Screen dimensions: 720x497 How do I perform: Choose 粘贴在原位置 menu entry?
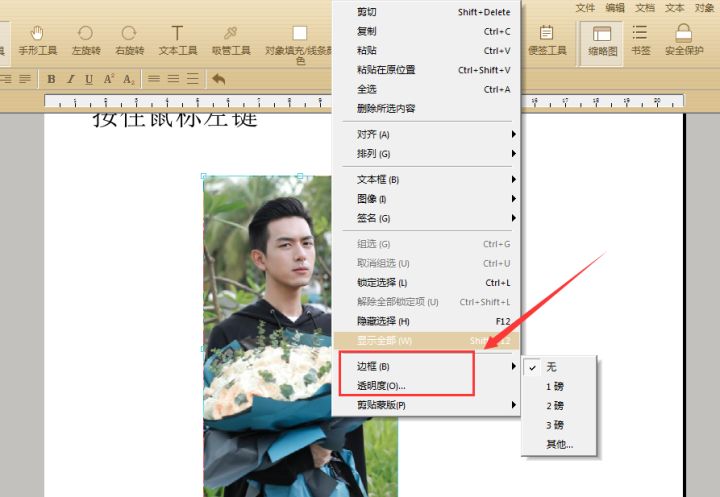[427, 70]
